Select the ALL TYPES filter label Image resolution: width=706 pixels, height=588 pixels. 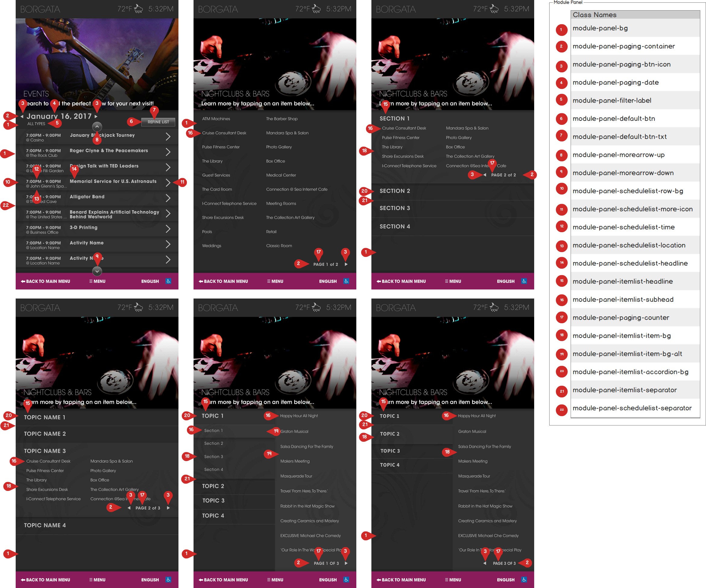point(36,124)
